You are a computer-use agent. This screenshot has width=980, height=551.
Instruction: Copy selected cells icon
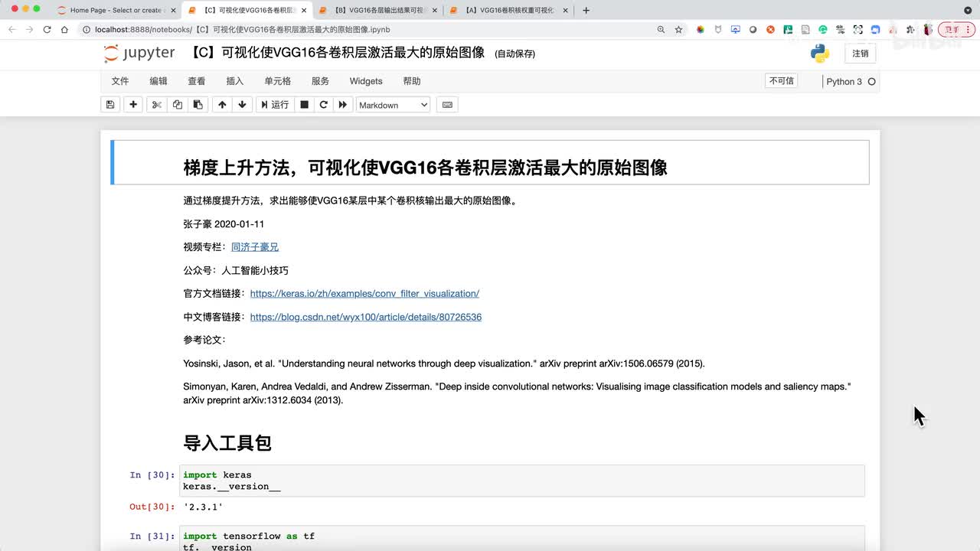pos(178,105)
